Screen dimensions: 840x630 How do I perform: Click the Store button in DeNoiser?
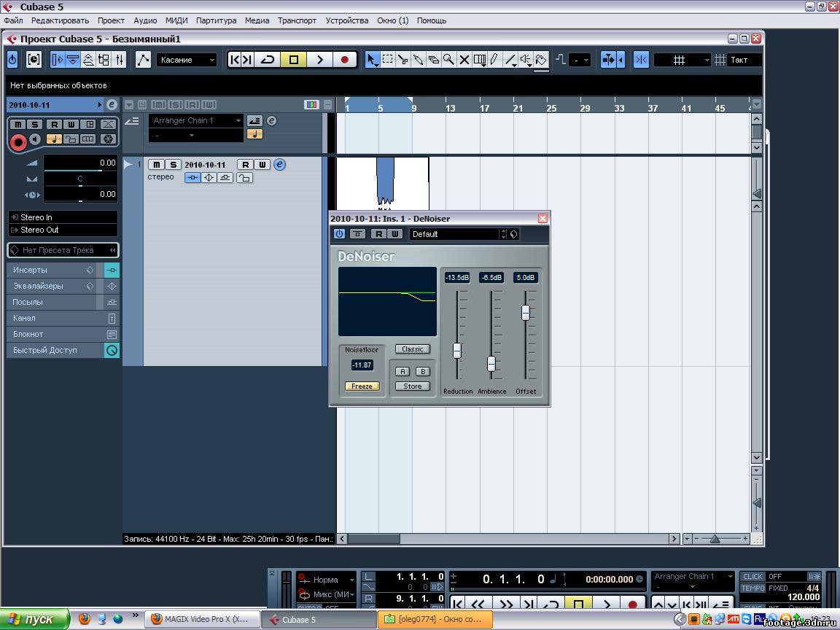[413, 386]
